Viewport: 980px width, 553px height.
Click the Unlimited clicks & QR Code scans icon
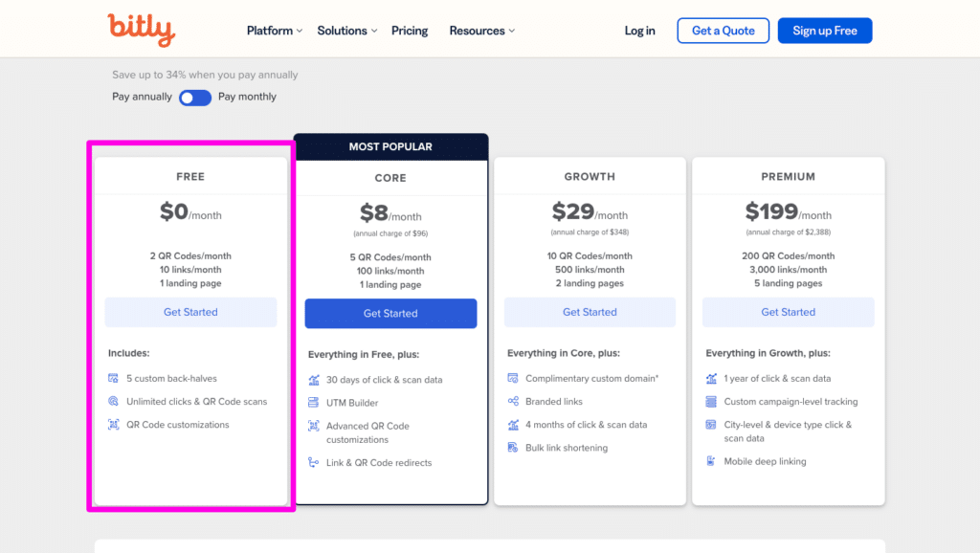pos(113,401)
